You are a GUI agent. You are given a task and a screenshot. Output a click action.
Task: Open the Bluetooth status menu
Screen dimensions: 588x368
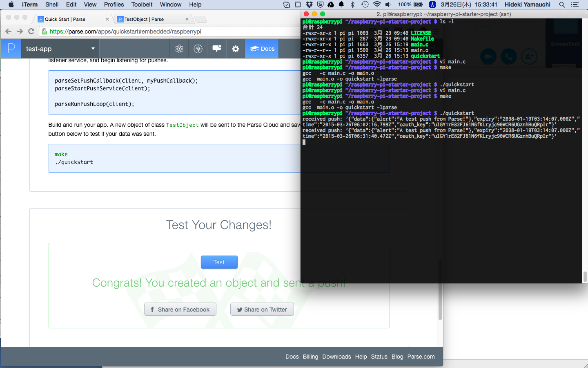click(x=352, y=4)
